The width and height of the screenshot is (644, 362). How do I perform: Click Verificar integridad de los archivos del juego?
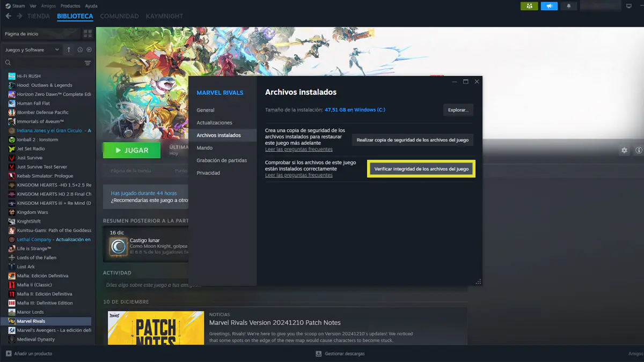tap(421, 169)
